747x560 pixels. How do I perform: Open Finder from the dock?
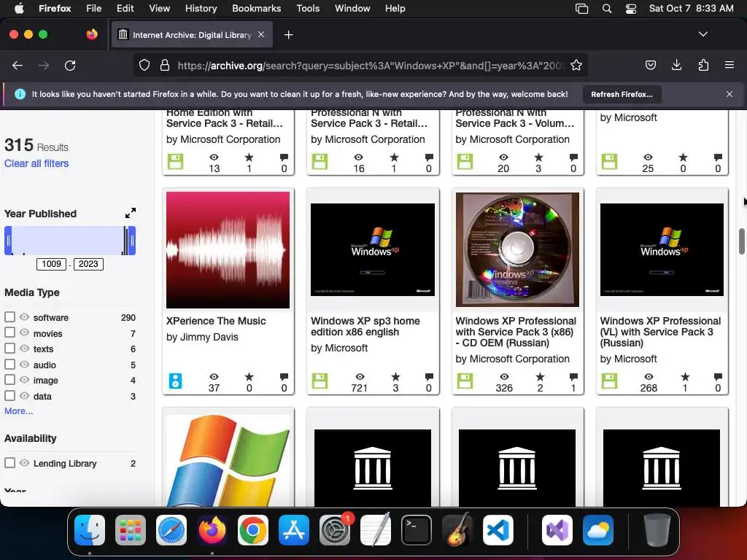90,529
